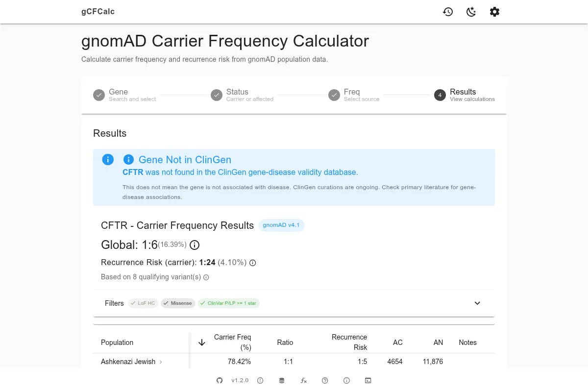Click the gnomAD v4.1 badge
This screenshot has width=588, height=392.
tap(281, 225)
